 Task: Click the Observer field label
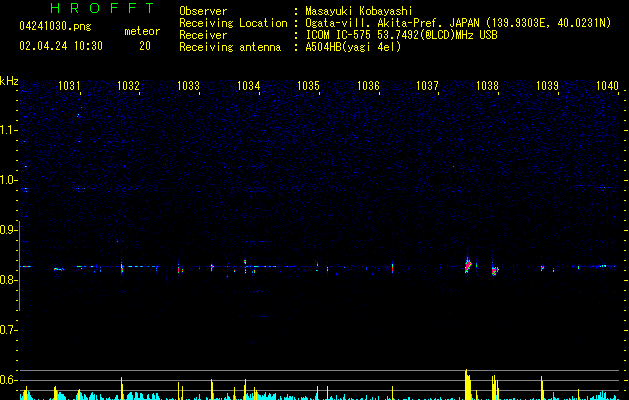coord(203,11)
